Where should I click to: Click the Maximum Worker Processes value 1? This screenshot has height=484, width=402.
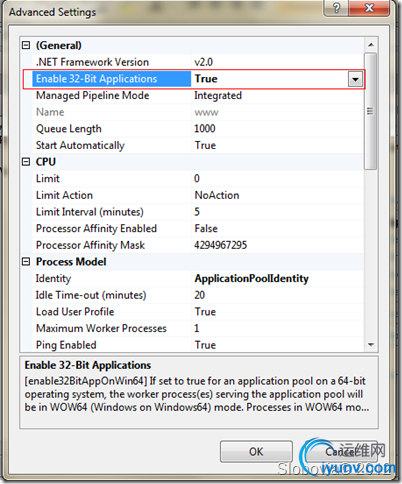197,329
